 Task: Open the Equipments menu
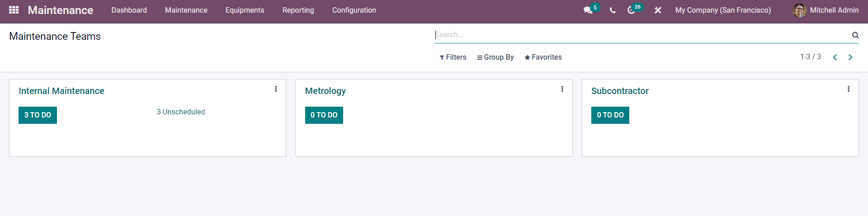(x=245, y=10)
